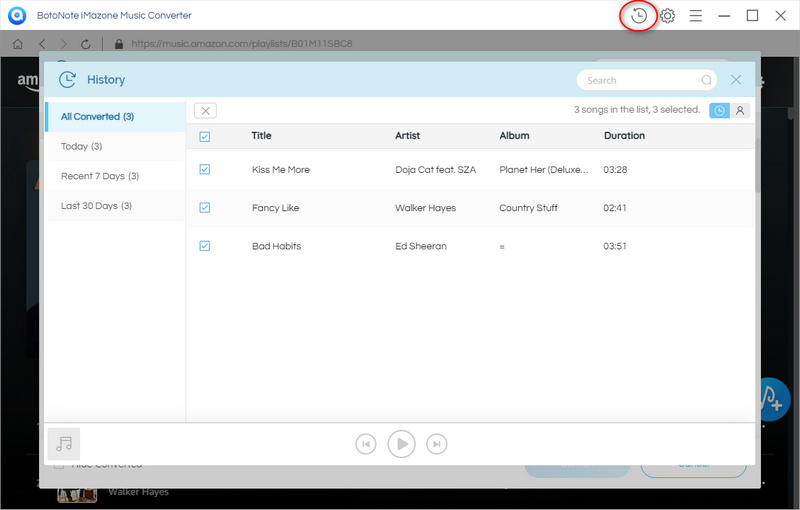Click the browser back arrow
Viewport: 800px width, 510px height.
click(x=42, y=44)
